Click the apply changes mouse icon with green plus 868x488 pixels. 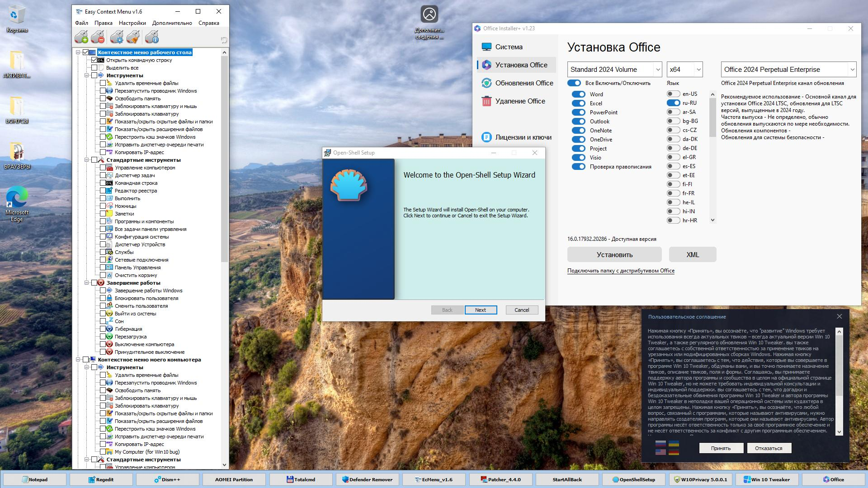[81, 37]
